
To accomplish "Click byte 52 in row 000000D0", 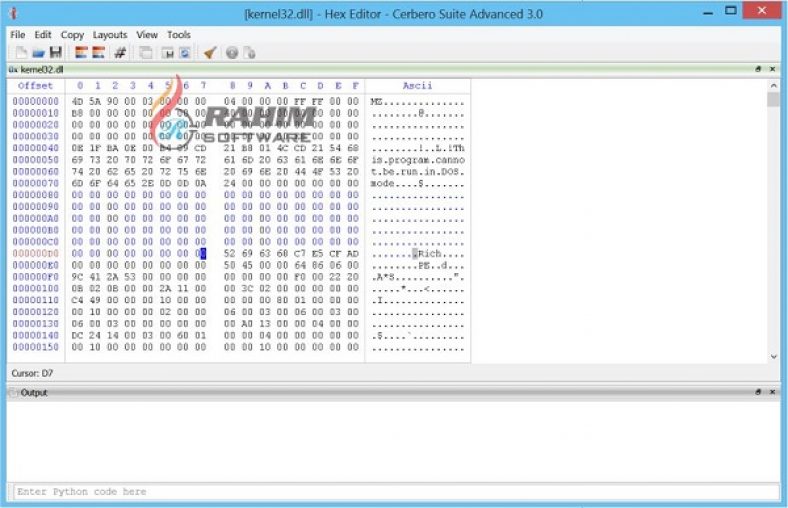I will [x=229, y=253].
